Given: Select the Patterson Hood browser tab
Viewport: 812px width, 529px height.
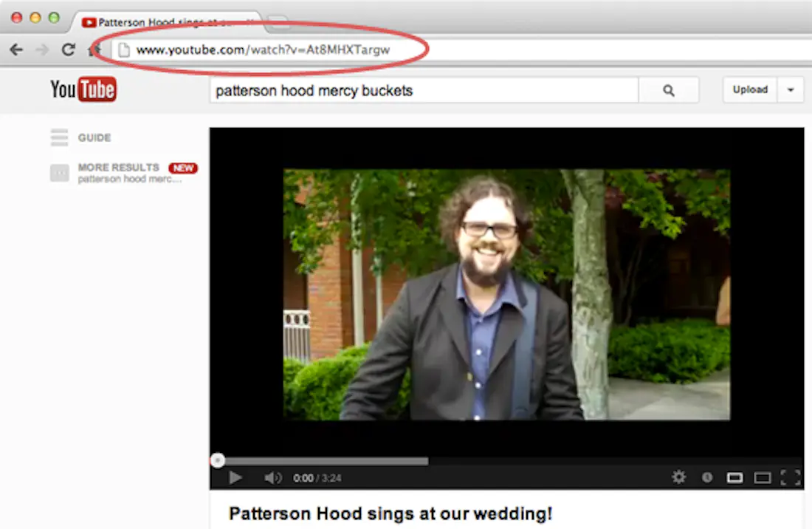Looking at the screenshot, I should [166, 23].
